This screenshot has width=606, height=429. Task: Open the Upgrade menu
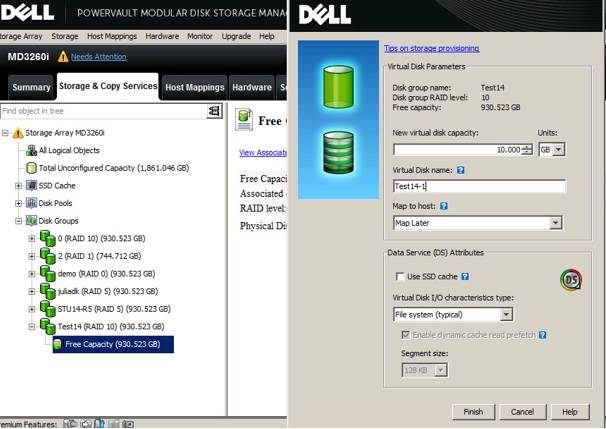(236, 36)
